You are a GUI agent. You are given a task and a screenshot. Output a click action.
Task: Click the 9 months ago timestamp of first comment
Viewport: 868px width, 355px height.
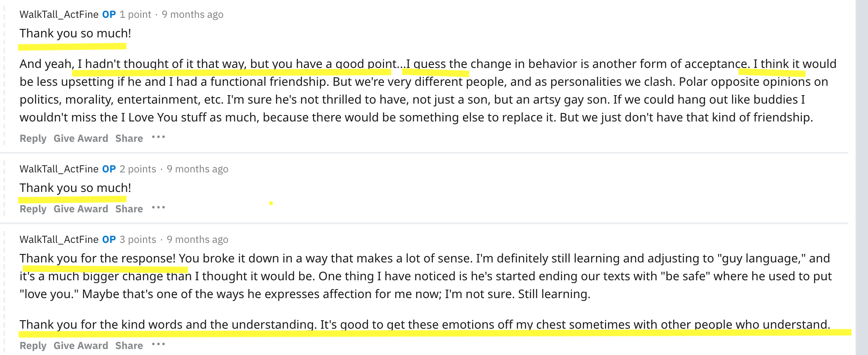coord(193,14)
